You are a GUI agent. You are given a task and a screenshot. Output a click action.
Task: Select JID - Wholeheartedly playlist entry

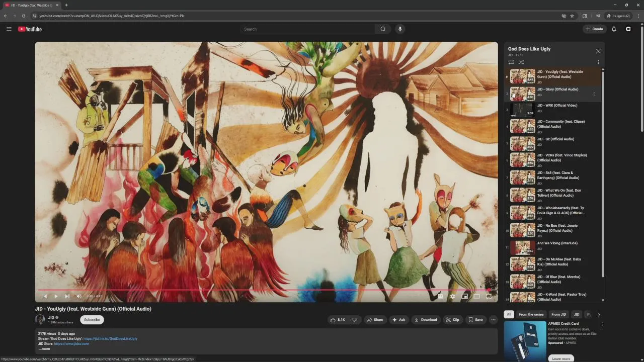(x=552, y=213)
